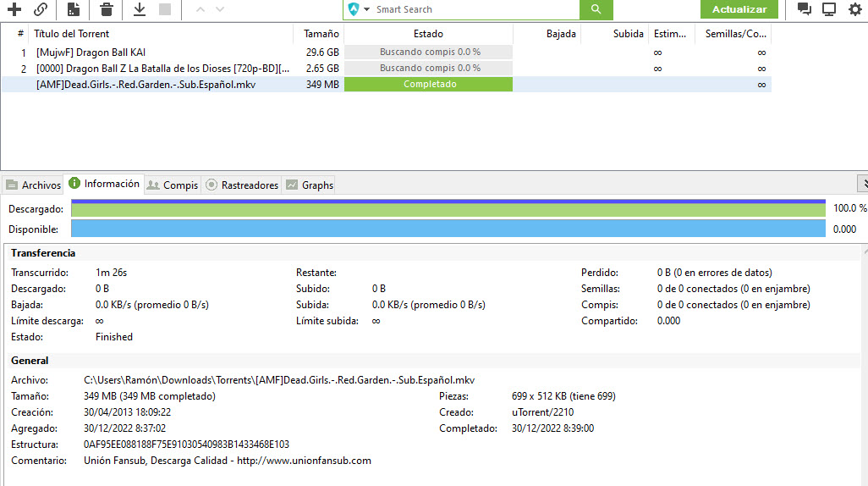Switch to the Información tab
The height and width of the screenshot is (486, 868).
104,184
